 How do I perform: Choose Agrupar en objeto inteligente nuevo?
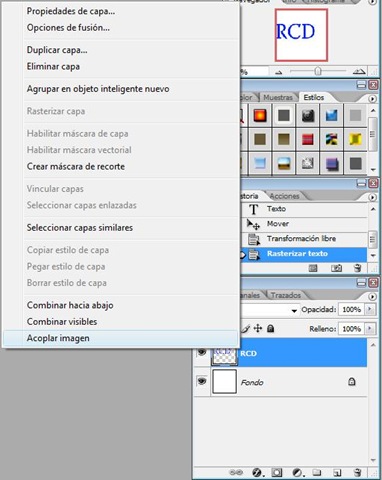pyautogui.click(x=120, y=89)
